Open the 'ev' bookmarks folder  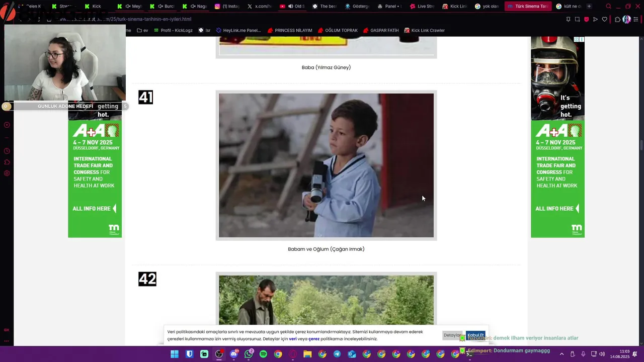[x=142, y=30]
